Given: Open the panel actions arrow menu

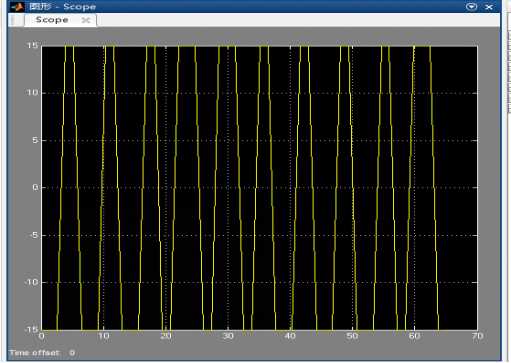Looking at the screenshot, I should [471, 7].
